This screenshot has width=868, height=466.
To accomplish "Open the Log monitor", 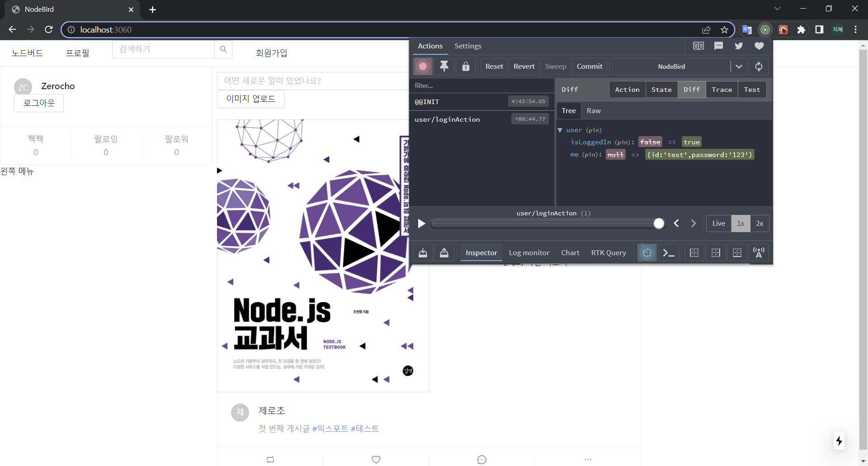I will pyautogui.click(x=529, y=253).
